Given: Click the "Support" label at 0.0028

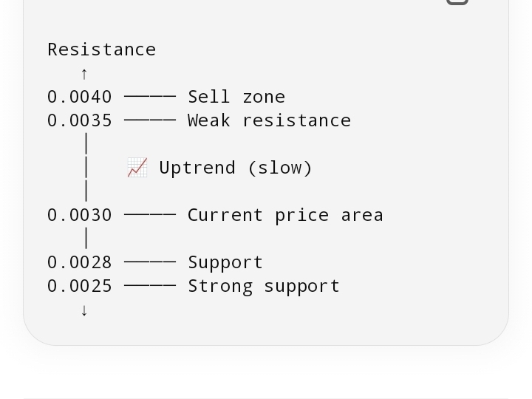Looking at the screenshot, I should coord(225,262).
